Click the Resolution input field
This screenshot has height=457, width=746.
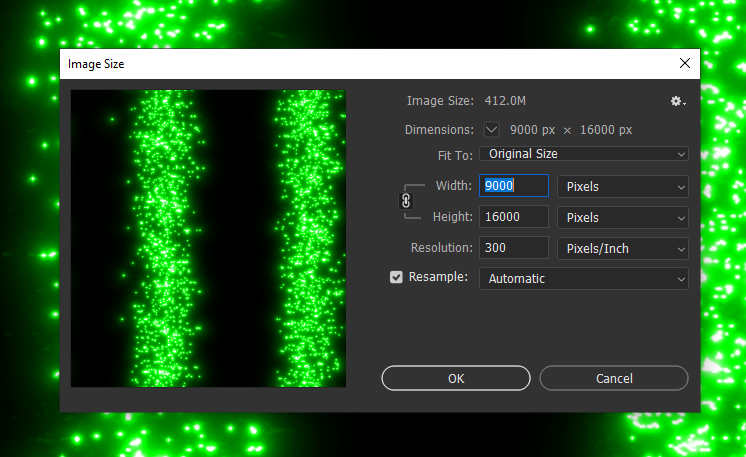(514, 248)
